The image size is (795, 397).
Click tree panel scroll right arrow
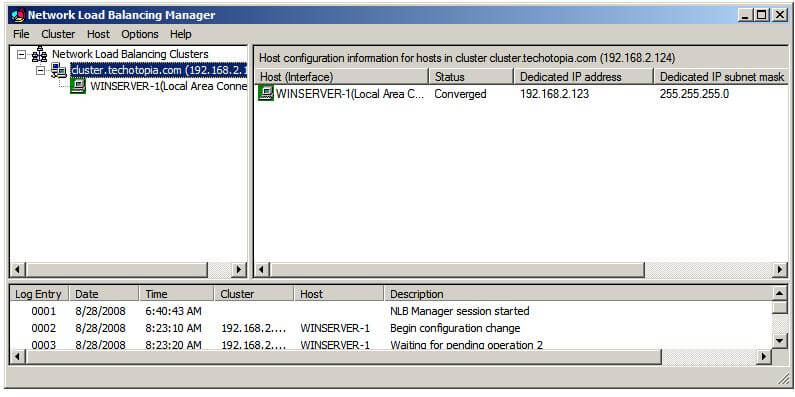pyautogui.click(x=239, y=269)
